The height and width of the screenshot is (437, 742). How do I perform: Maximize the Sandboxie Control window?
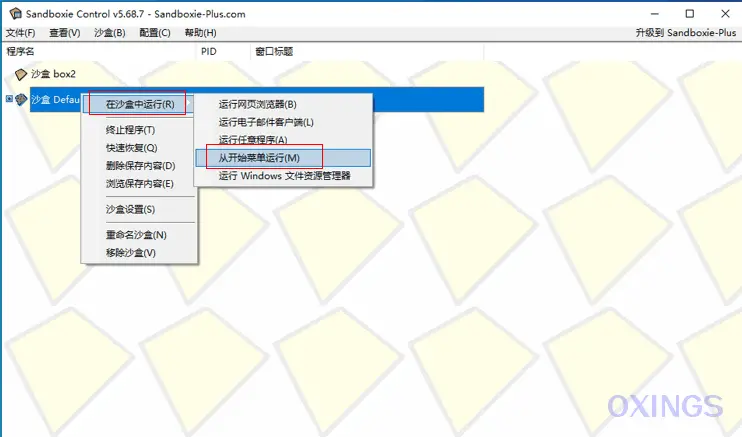pyautogui.click(x=690, y=14)
